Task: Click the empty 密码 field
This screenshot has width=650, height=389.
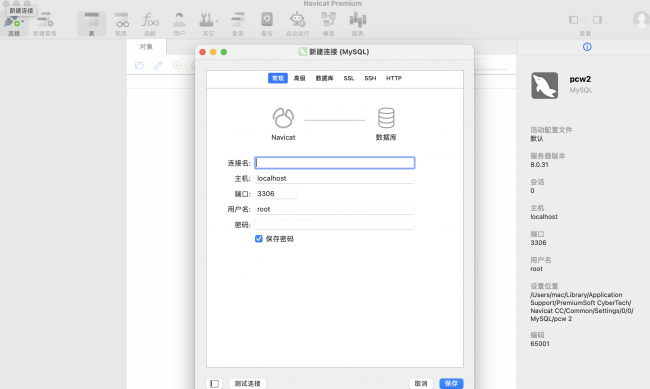Action: point(335,224)
